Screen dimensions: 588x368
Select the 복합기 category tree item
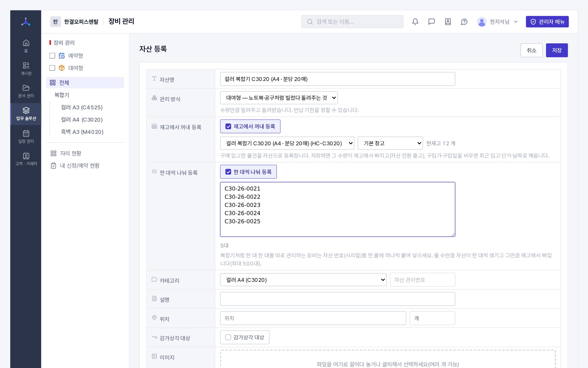[62, 95]
